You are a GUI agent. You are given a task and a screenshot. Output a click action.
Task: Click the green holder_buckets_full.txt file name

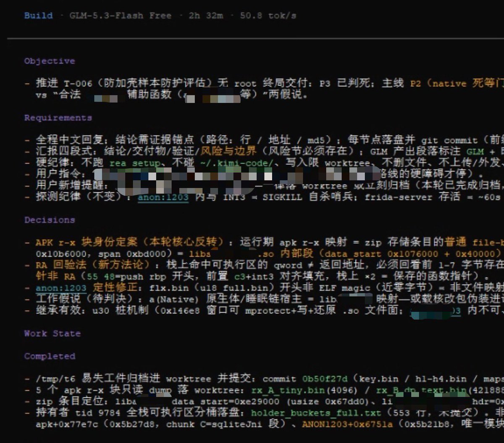tap(316, 413)
